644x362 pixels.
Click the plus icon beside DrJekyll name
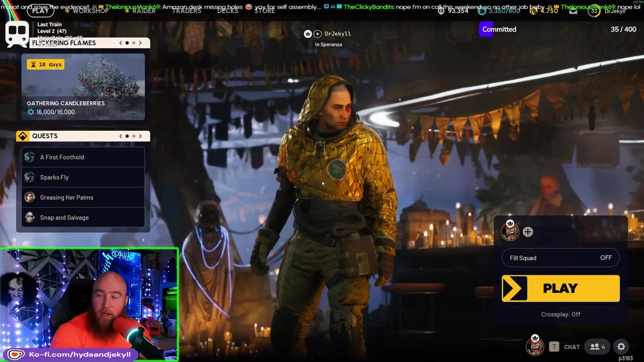[x=317, y=34]
